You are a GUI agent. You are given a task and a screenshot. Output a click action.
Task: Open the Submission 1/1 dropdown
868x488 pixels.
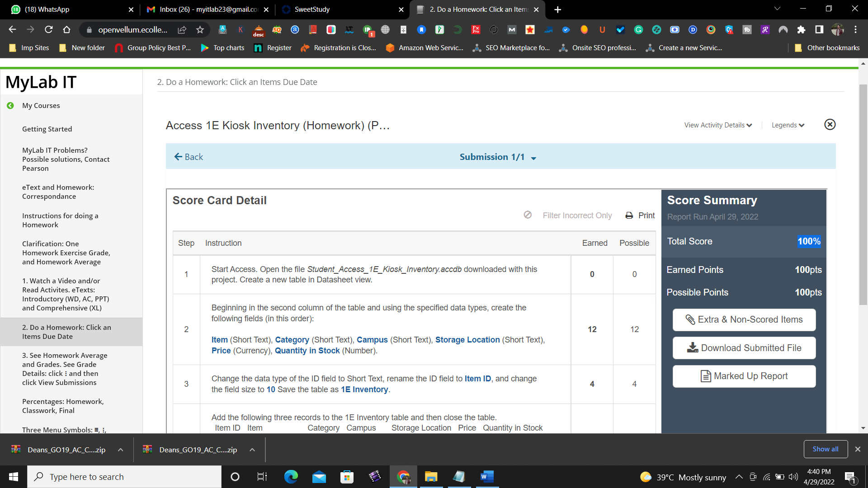tap(498, 157)
